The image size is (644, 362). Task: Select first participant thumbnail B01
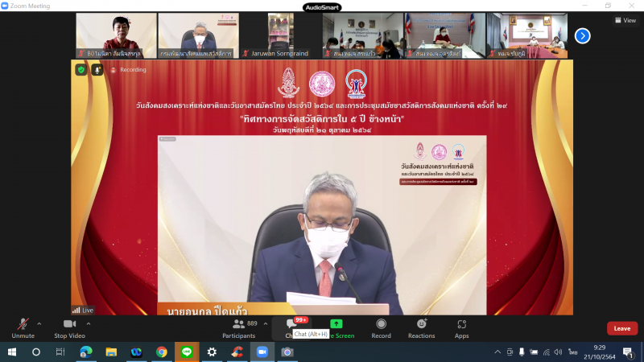pos(116,35)
